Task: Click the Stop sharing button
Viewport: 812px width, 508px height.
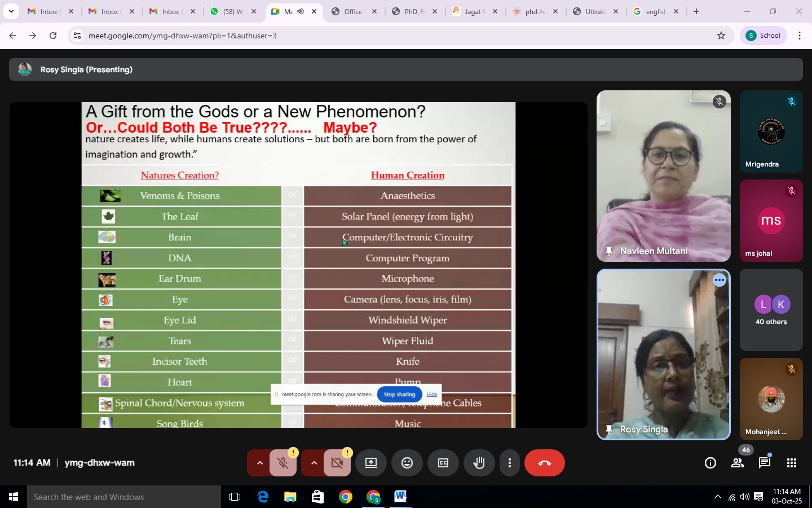Action: pyautogui.click(x=399, y=395)
